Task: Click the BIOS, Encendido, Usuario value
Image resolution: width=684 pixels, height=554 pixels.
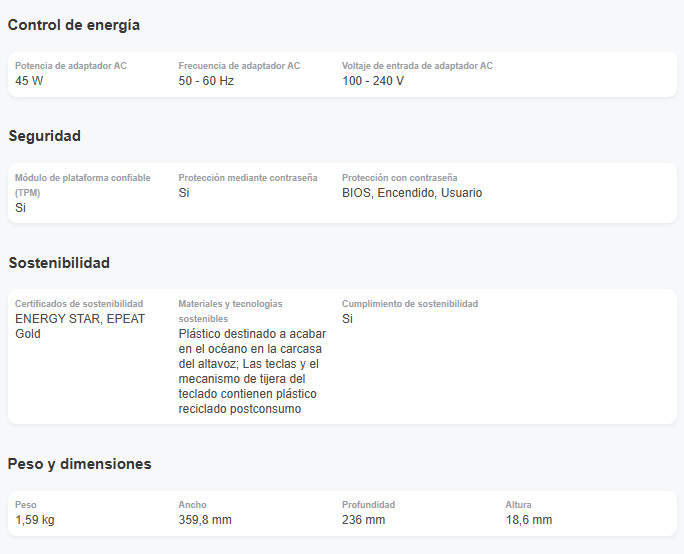Action: click(412, 193)
